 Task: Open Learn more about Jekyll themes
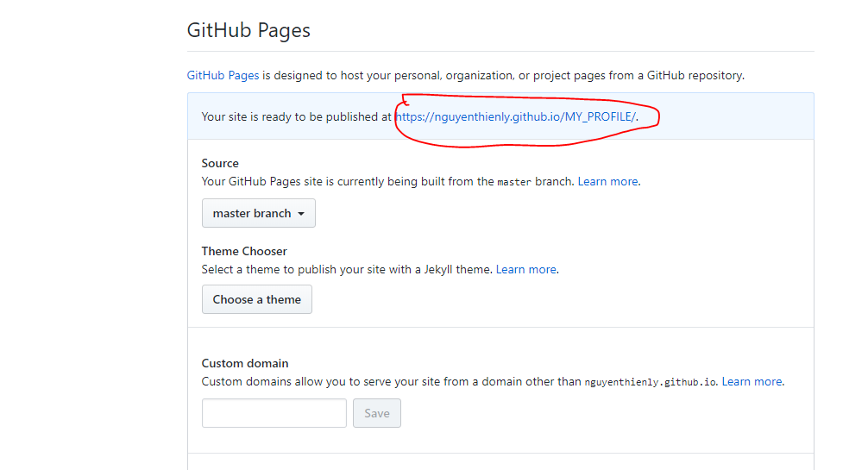tap(526, 270)
